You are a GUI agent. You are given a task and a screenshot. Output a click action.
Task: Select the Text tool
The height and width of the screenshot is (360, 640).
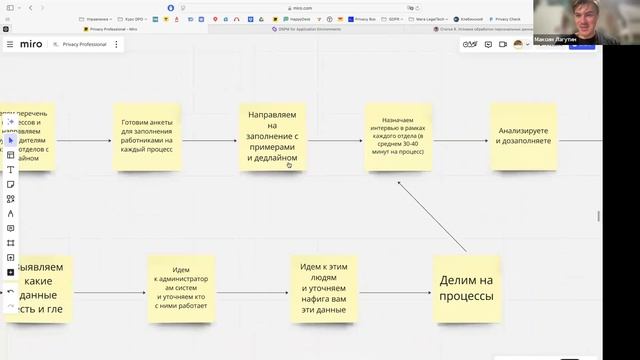point(11,170)
